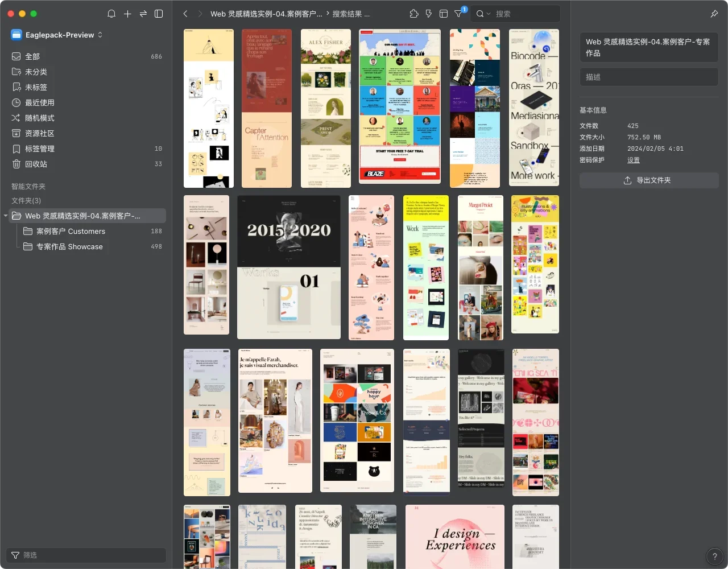The image size is (728, 569).
Task: Open the plugins puzzle piece icon
Action: (x=414, y=14)
